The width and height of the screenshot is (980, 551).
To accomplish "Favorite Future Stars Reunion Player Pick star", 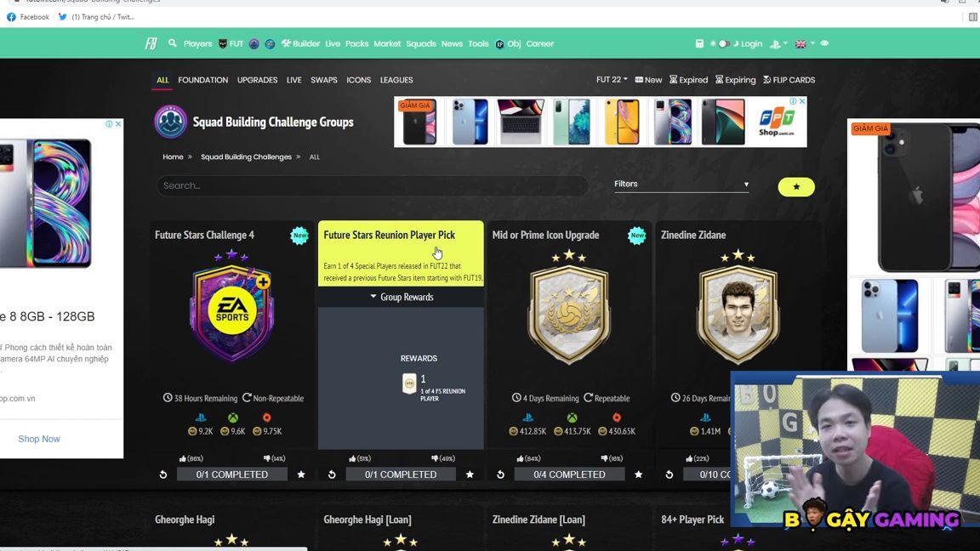I will tap(470, 474).
